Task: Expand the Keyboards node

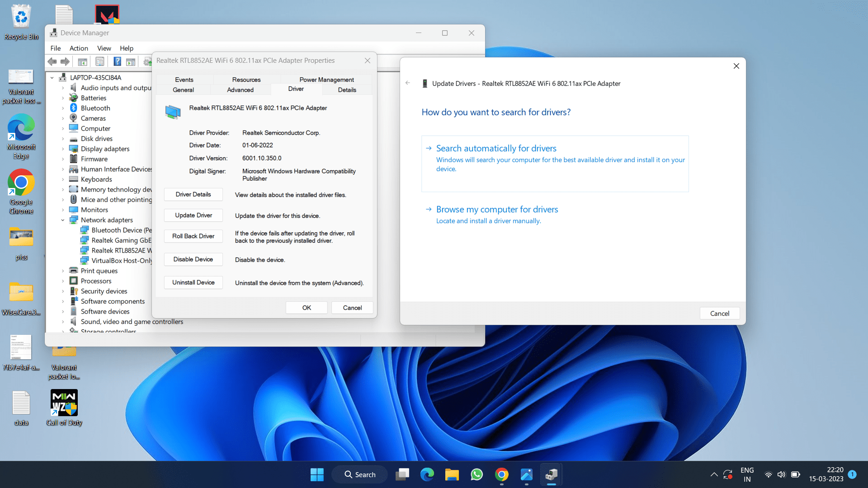Action: 63,179
